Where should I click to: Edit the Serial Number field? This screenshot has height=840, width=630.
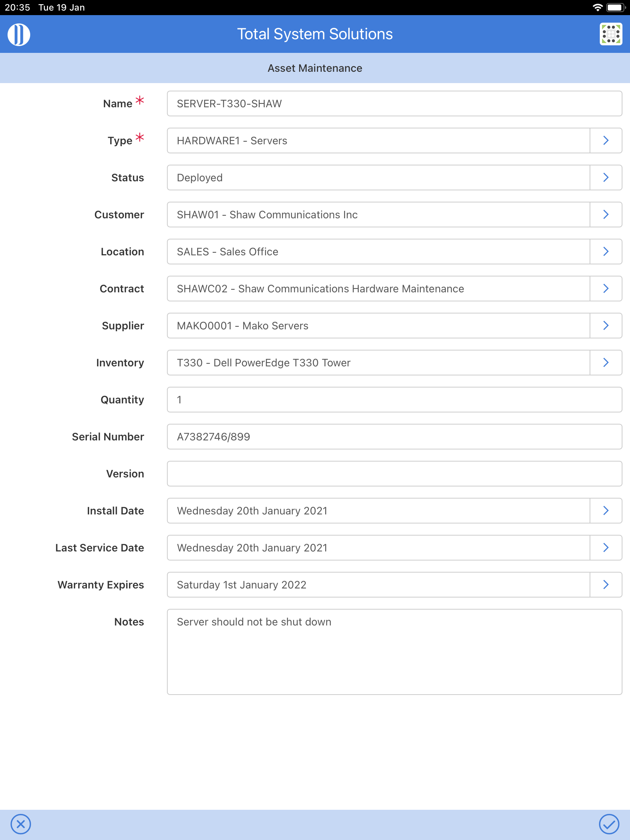pos(394,437)
